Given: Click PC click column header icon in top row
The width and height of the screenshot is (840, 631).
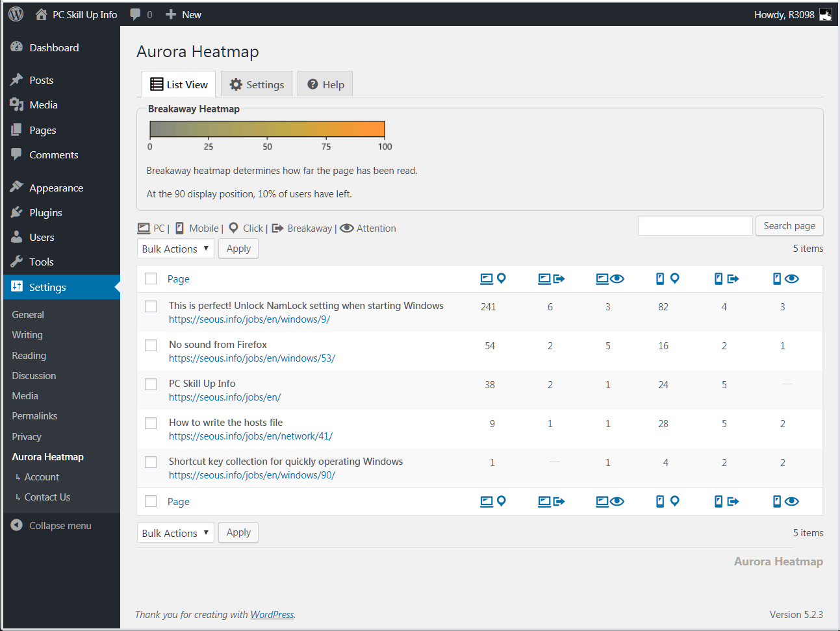Looking at the screenshot, I should click(492, 279).
